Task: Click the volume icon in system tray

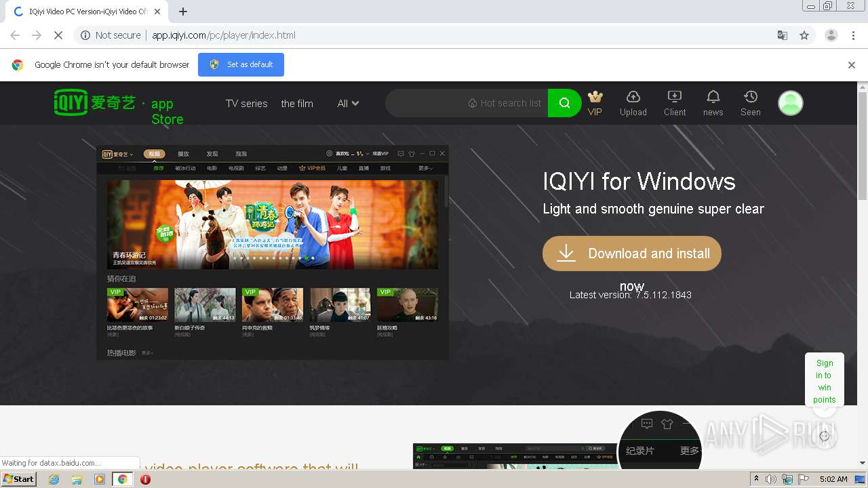Action: click(x=772, y=479)
